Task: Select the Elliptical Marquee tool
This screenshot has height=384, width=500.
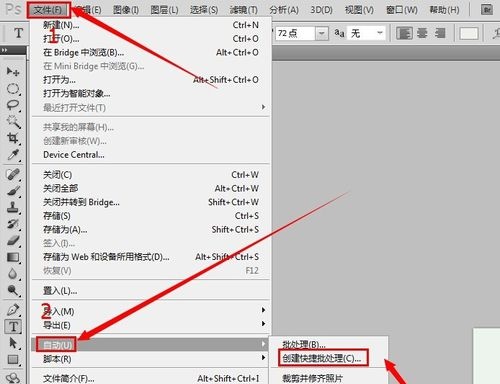Action: coord(13,89)
